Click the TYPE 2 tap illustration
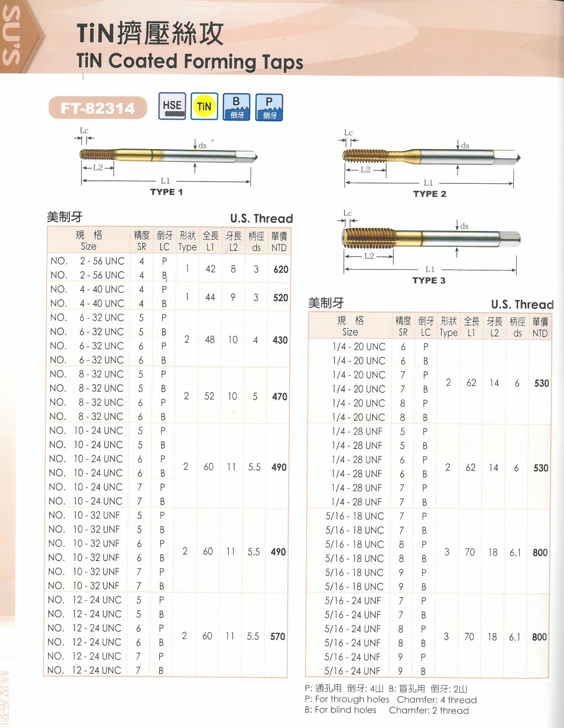Image resolution: width=564 pixels, height=728 pixels. click(431, 156)
